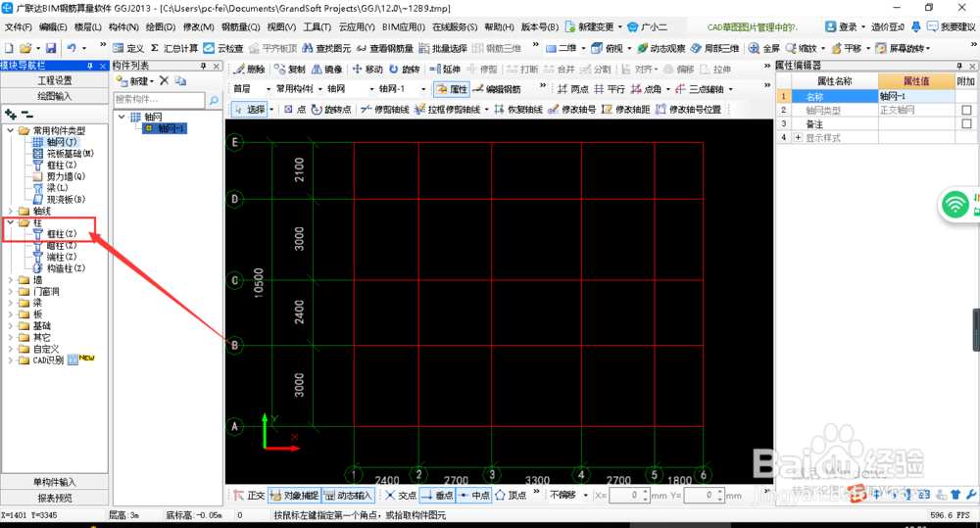980x528 pixels.
Task: Select the 复制 copy tool
Action: pos(290,69)
